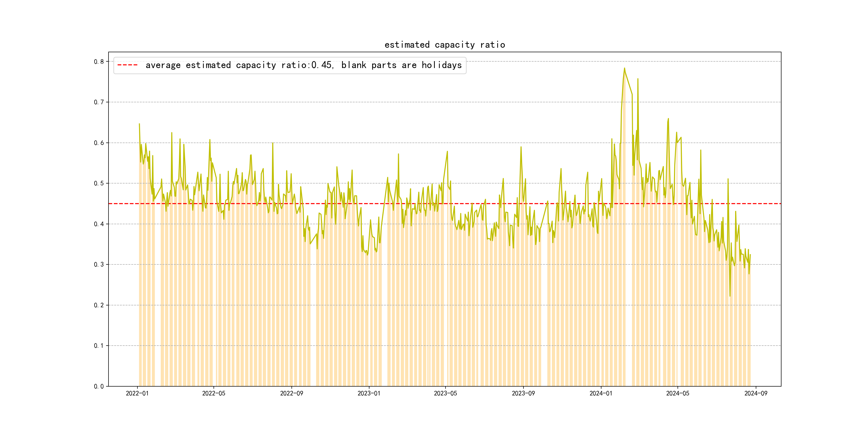Viewport: 868px width, 434px height.
Task: Click the 0.0 y-axis tick label
Action: pyautogui.click(x=99, y=387)
